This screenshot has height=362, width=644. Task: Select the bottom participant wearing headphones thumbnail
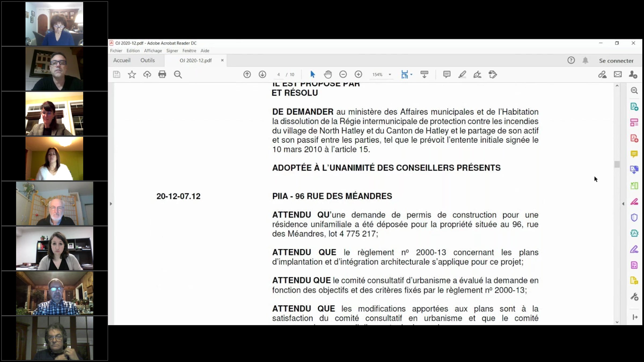click(55, 338)
